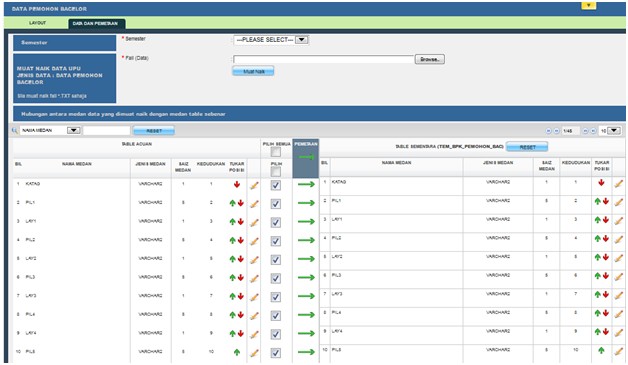Move PIL1 up using green arrow in Table Acuan
Image resolution: width=628 pixels, height=365 pixels.
pyautogui.click(x=232, y=203)
